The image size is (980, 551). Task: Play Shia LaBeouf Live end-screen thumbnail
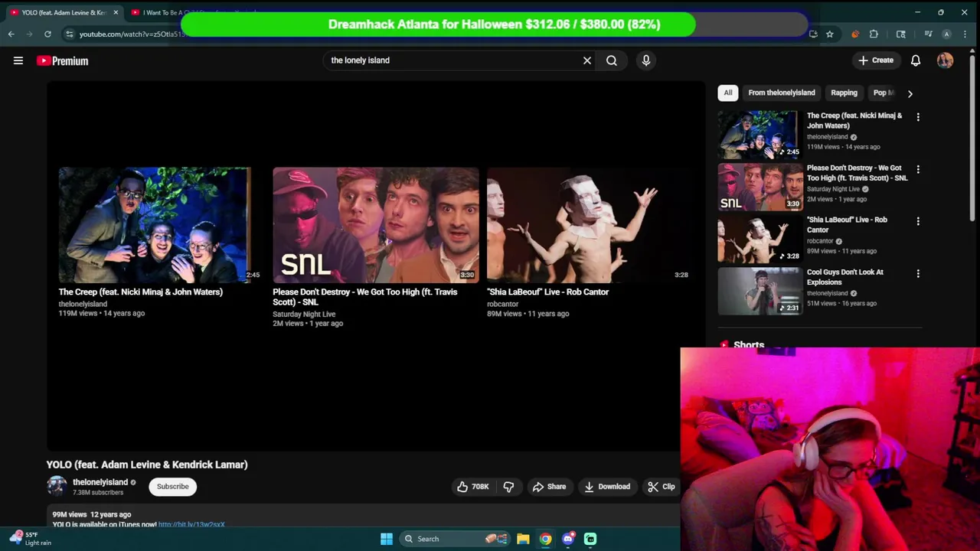tap(588, 225)
